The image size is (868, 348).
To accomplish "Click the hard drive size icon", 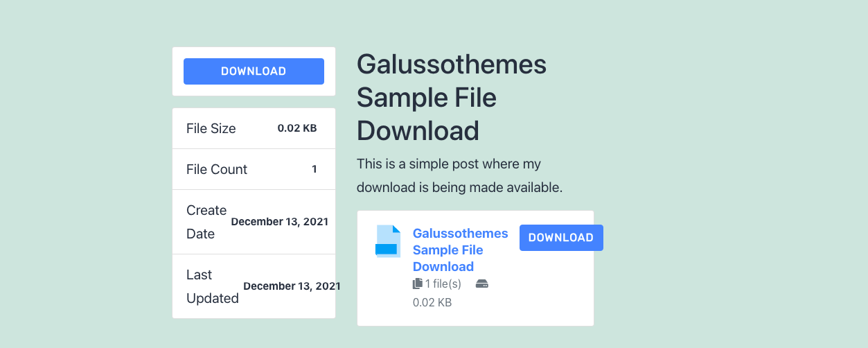I will pyautogui.click(x=482, y=284).
